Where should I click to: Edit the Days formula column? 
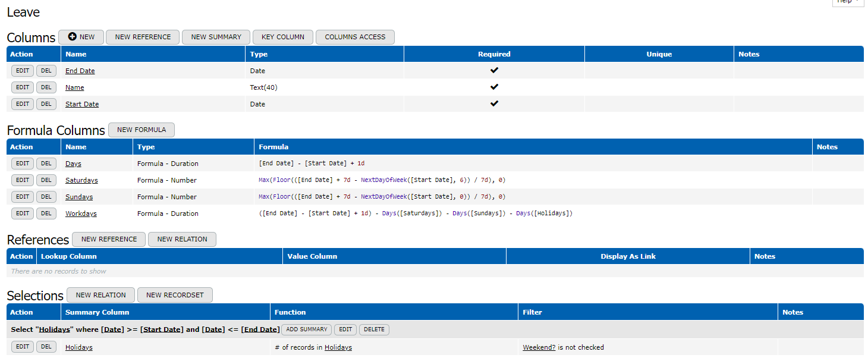pos(23,164)
